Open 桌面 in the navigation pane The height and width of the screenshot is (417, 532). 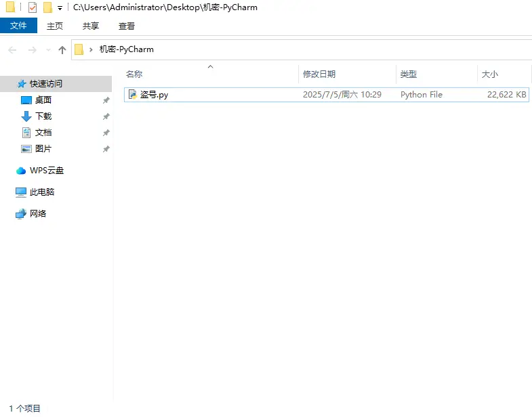[x=43, y=100]
